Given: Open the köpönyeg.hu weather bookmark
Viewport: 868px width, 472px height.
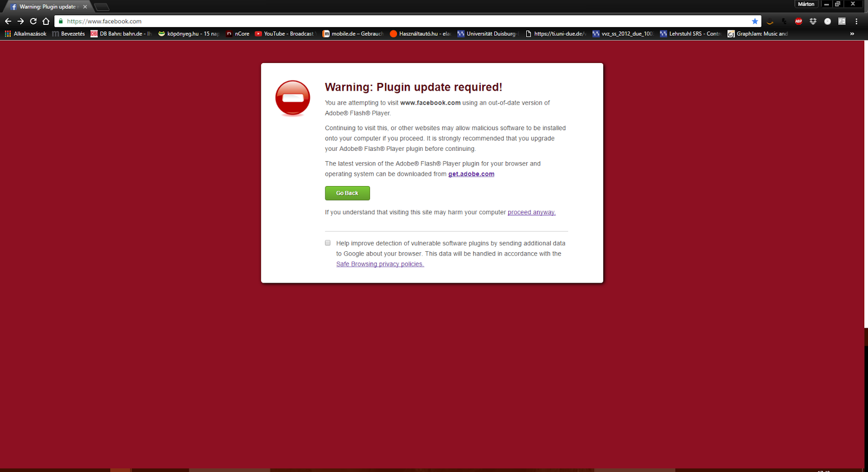Looking at the screenshot, I should click(x=188, y=34).
